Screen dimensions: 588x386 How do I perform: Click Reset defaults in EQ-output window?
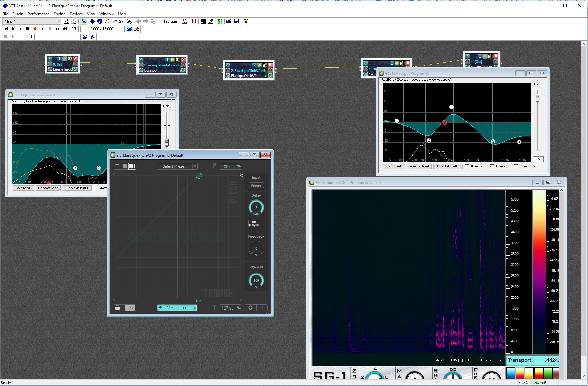[448, 166]
